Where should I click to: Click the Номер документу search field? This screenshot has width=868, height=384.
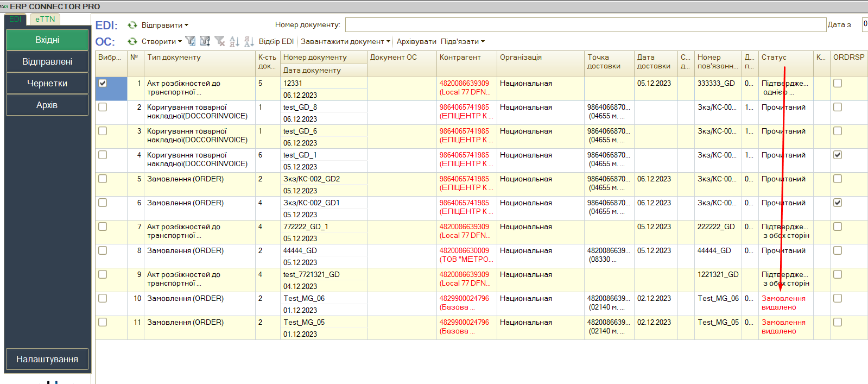tap(585, 25)
